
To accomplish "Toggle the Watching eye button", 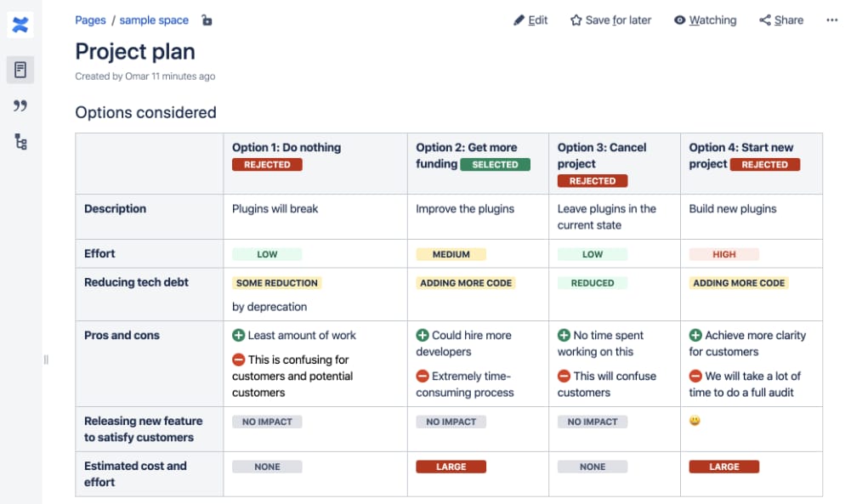I will (x=705, y=20).
